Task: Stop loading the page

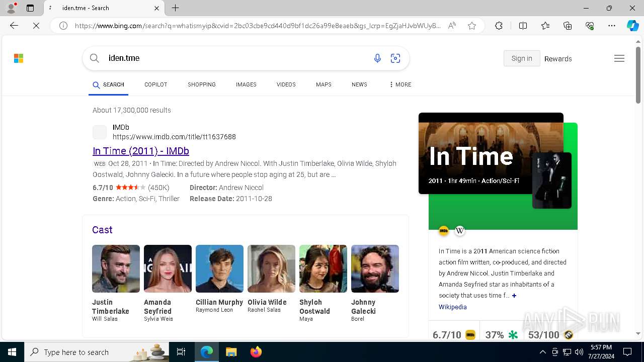Action: (36, 26)
